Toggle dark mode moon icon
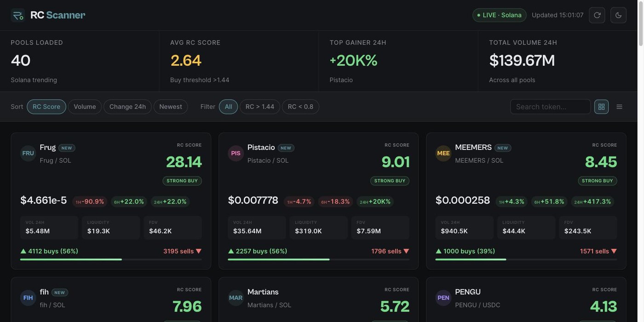This screenshot has height=322, width=644. click(x=618, y=15)
